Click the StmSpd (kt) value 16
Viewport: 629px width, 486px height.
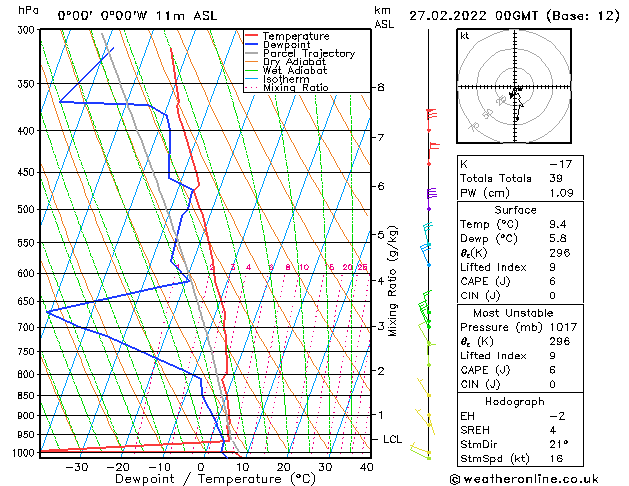coord(556,458)
